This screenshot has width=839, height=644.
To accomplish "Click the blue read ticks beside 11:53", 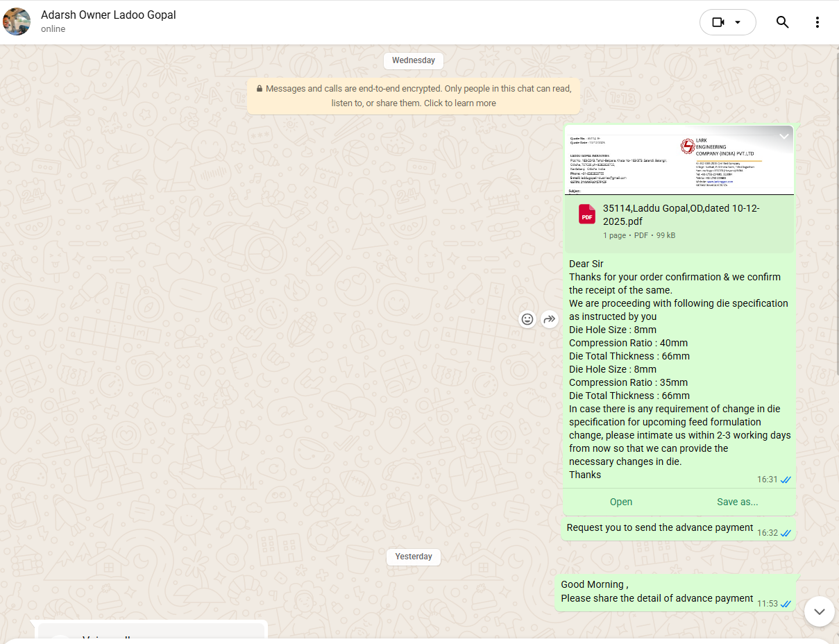I will click(x=786, y=604).
